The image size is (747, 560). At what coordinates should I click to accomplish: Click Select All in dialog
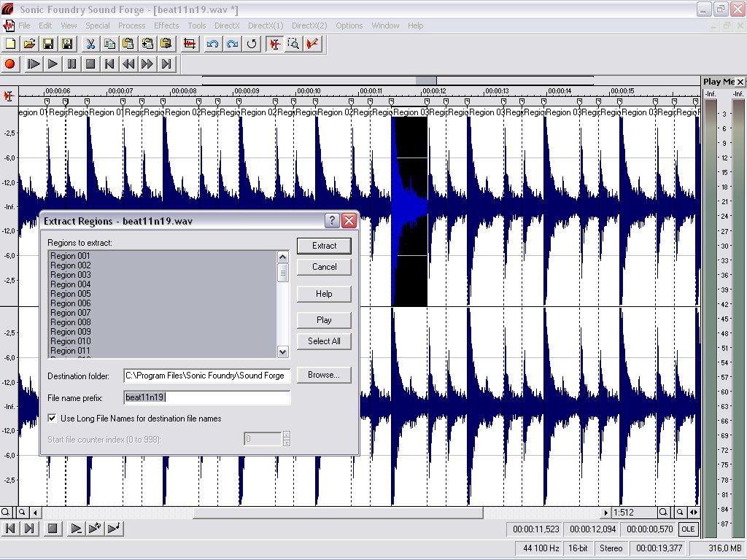click(x=324, y=341)
